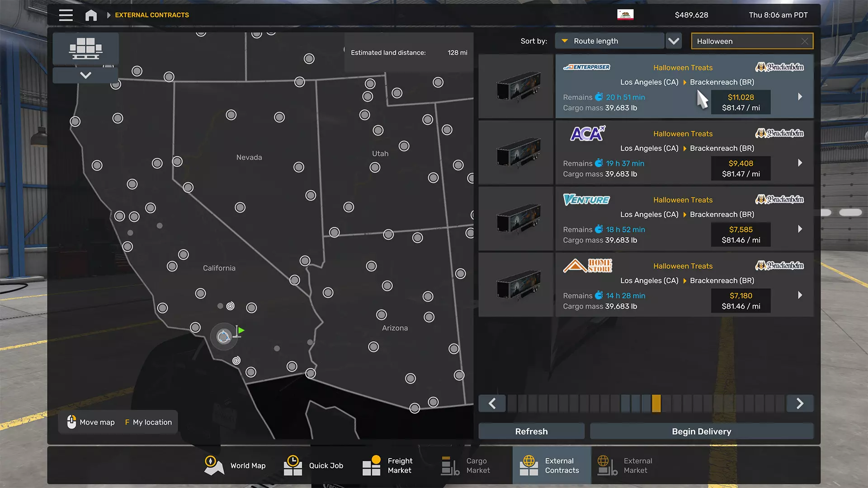
Task: Expand the panel below cargo pallet icon
Action: pos(85,75)
